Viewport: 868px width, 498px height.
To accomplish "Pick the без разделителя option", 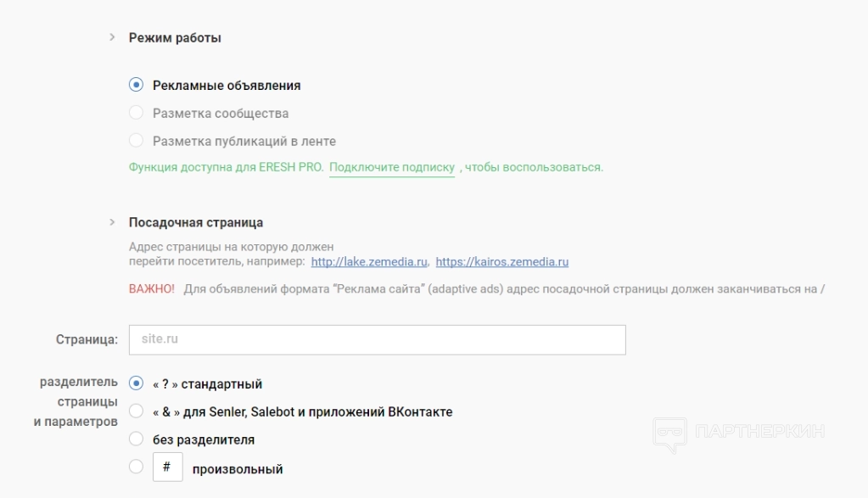I will (136, 439).
